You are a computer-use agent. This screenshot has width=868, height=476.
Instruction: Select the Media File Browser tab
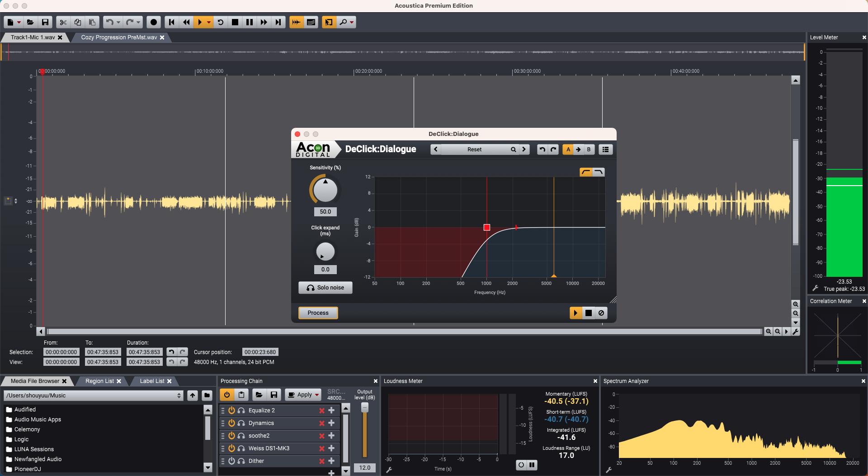tap(35, 381)
